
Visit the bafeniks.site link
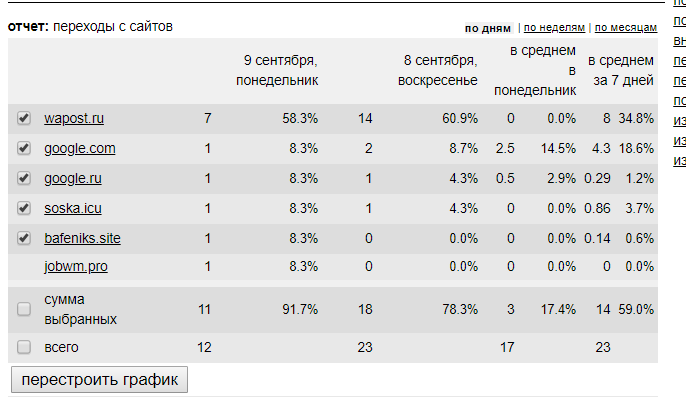pyautogui.click(x=83, y=239)
